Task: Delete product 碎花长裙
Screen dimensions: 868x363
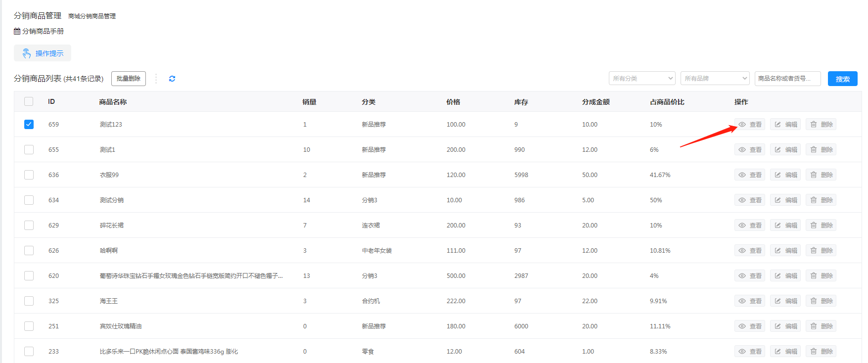Action: point(821,225)
